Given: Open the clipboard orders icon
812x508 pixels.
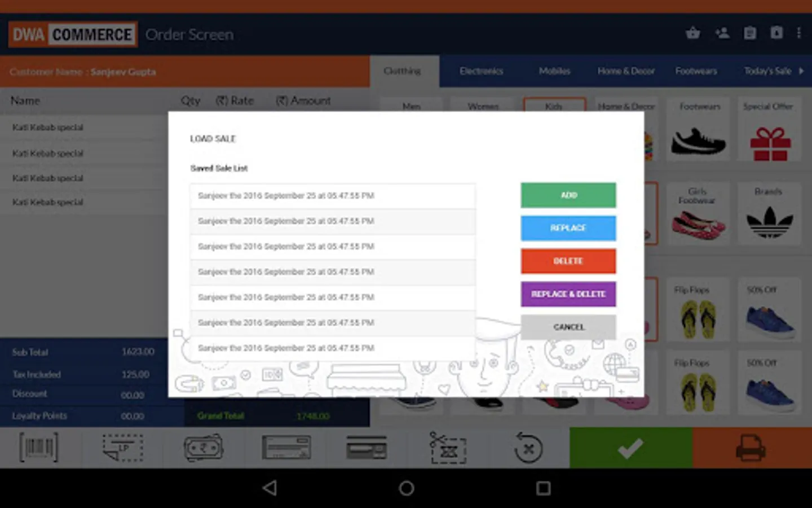Looking at the screenshot, I should 750,33.
